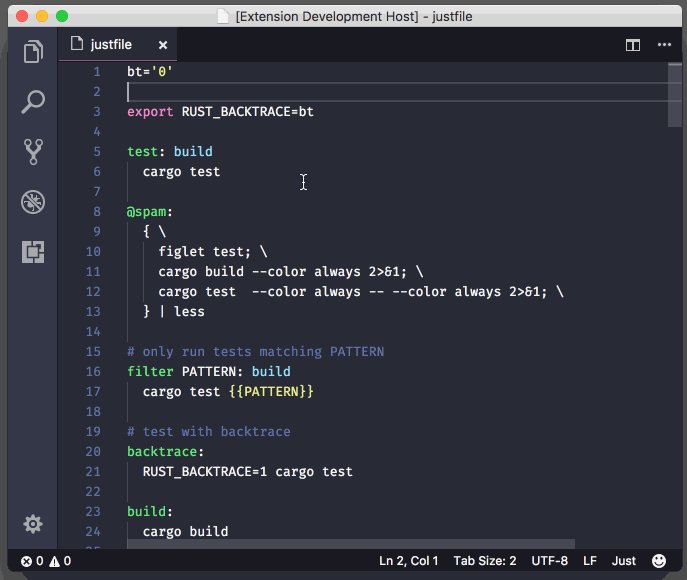This screenshot has width=687, height=580.
Task: Click the "filter" recipe name
Action: point(150,371)
